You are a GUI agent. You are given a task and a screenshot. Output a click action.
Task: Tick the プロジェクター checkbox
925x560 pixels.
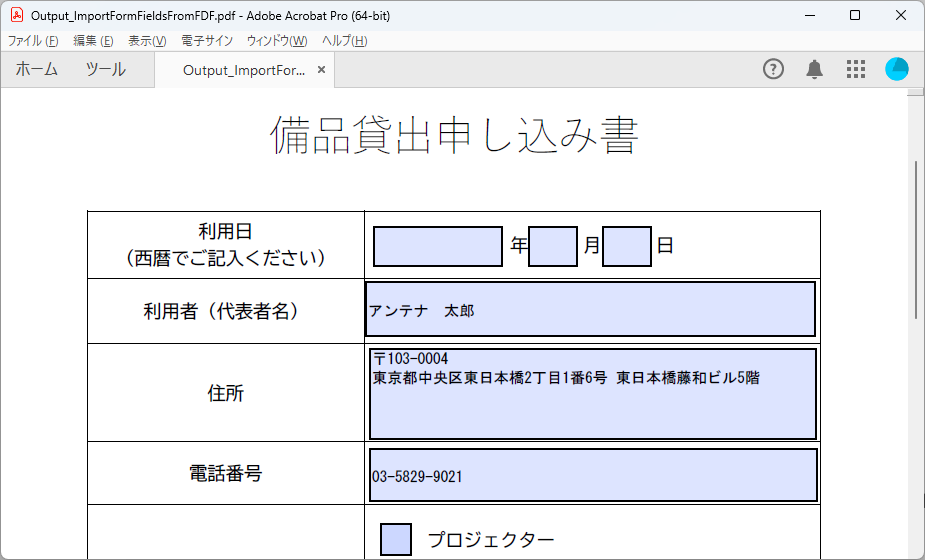click(x=396, y=539)
